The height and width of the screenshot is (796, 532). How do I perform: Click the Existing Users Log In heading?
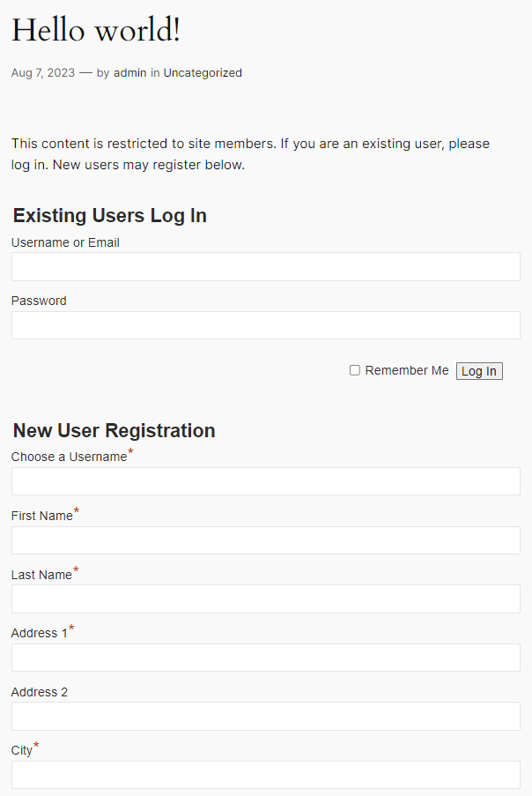tap(110, 216)
